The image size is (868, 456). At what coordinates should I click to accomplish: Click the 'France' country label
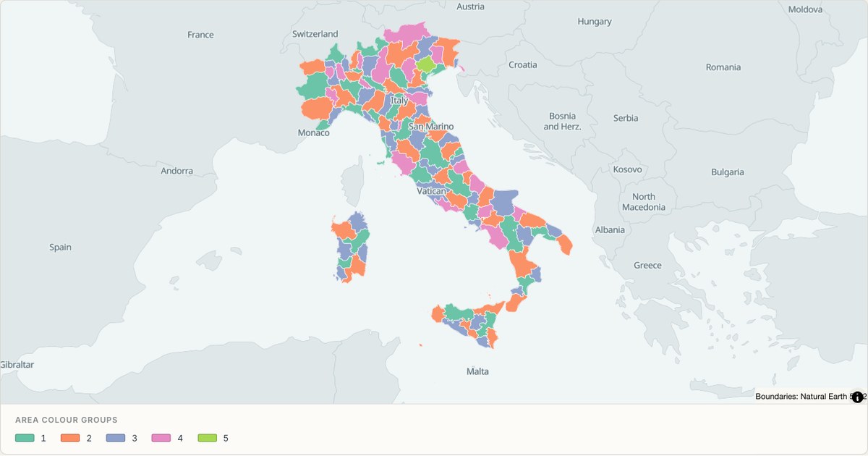(x=200, y=35)
